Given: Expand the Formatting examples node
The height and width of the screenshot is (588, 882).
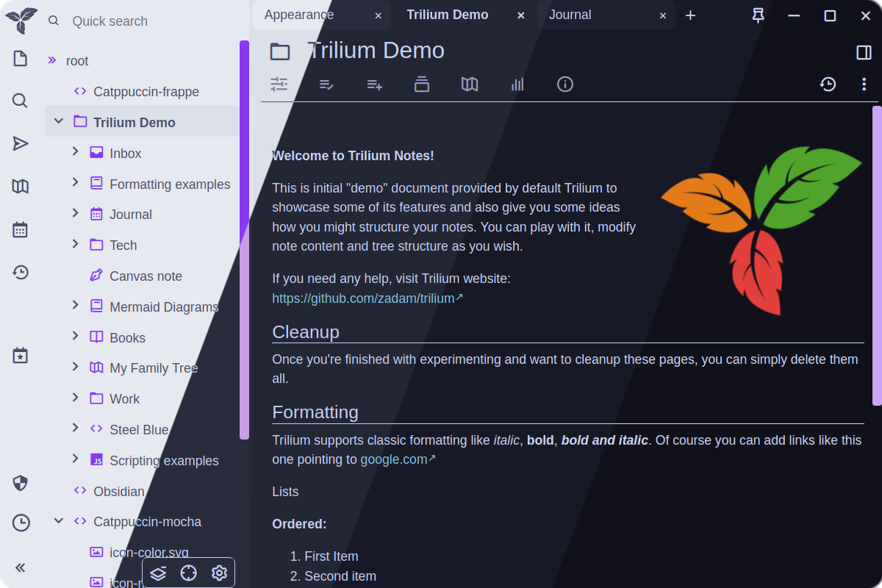Looking at the screenshot, I should pyautogui.click(x=75, y=182).
